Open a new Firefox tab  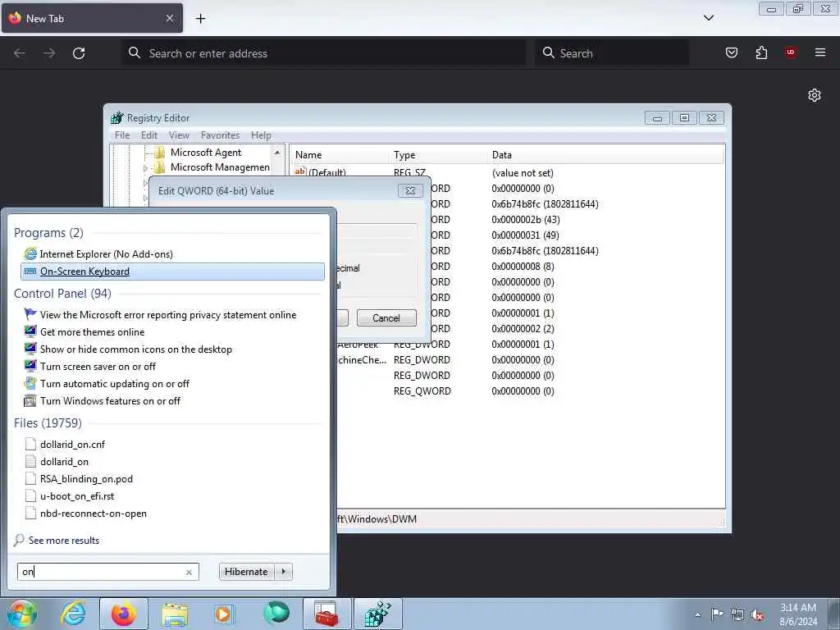coord(200,19)
